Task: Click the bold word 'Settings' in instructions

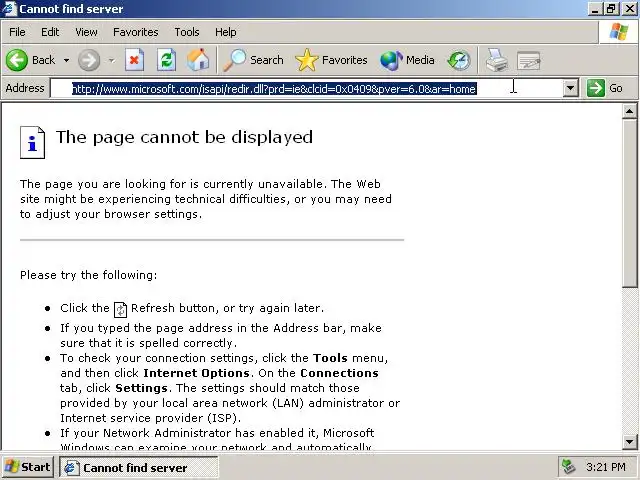Action: [141, 388]
